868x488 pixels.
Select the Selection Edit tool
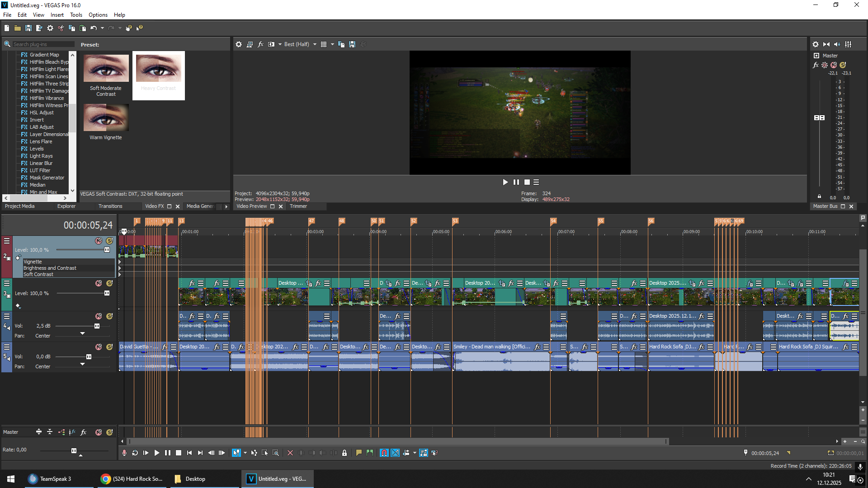click(265, 453)
